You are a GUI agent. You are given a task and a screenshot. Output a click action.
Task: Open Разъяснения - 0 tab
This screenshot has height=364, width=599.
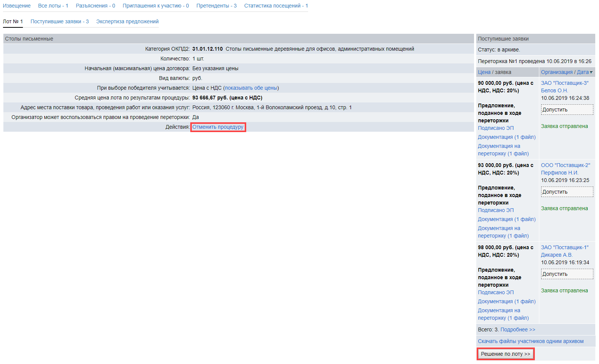(x=95, y=6)
